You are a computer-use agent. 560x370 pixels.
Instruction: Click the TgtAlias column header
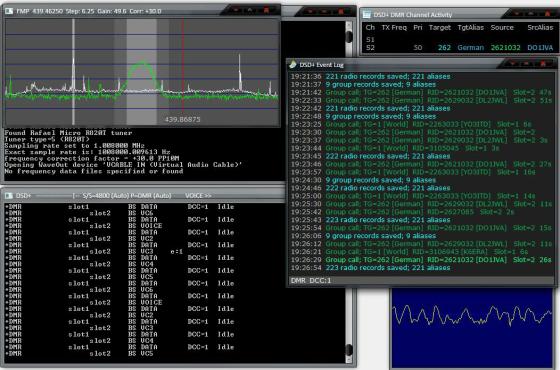coord(470,28)
